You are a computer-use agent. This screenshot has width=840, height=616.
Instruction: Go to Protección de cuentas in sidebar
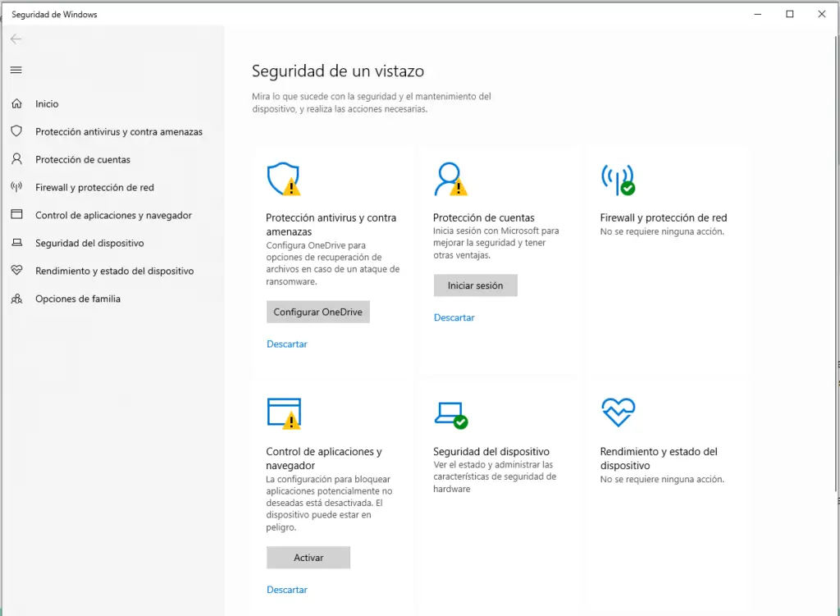[x=82, y=160]
